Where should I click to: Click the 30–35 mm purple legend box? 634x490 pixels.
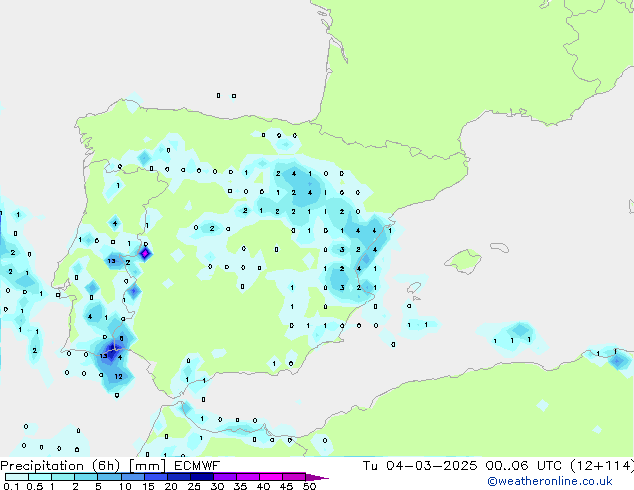[x=224, y=477]
